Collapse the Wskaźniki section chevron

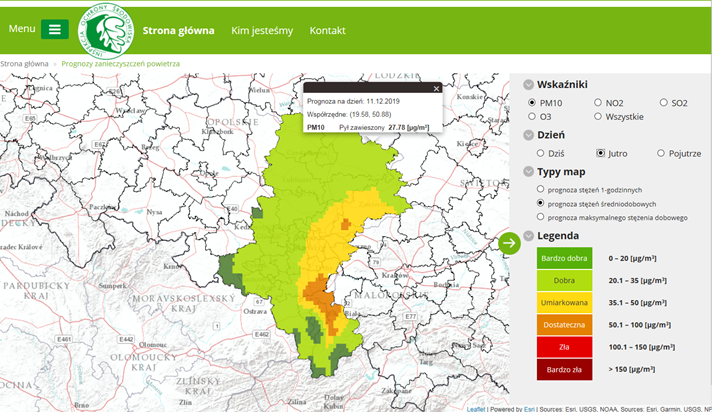(529, 85)
